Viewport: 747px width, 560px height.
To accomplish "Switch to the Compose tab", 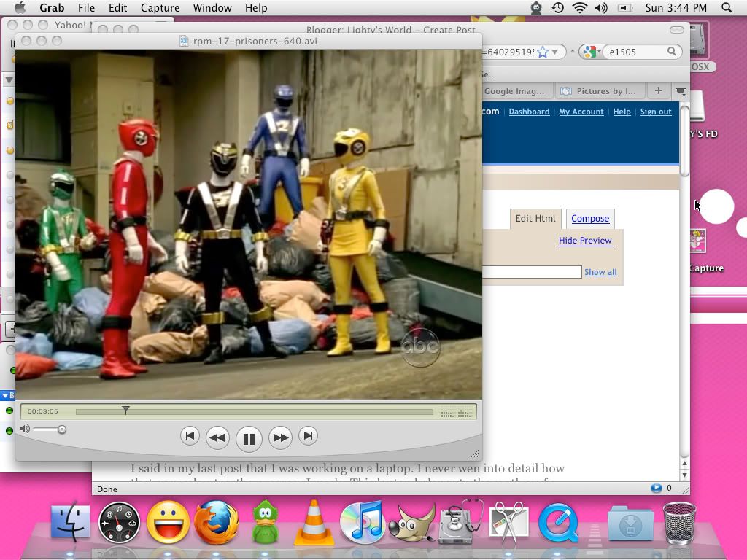I will [589, 219].
